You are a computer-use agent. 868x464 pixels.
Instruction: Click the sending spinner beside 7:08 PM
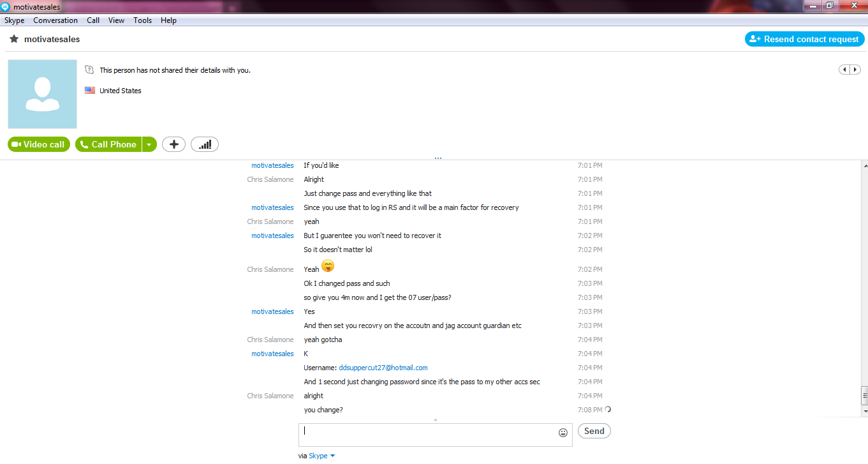tap(608, 410)
